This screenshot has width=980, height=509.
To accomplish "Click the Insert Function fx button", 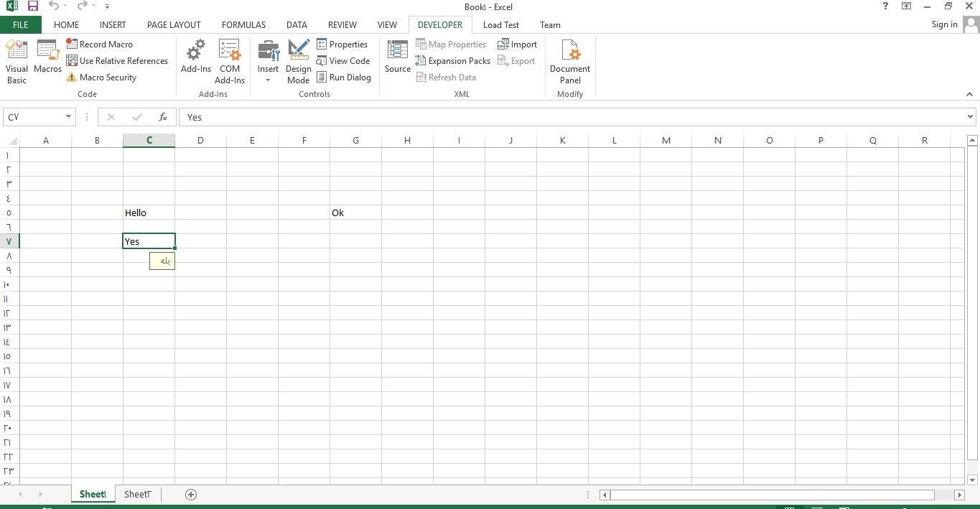I will [163, 117].
